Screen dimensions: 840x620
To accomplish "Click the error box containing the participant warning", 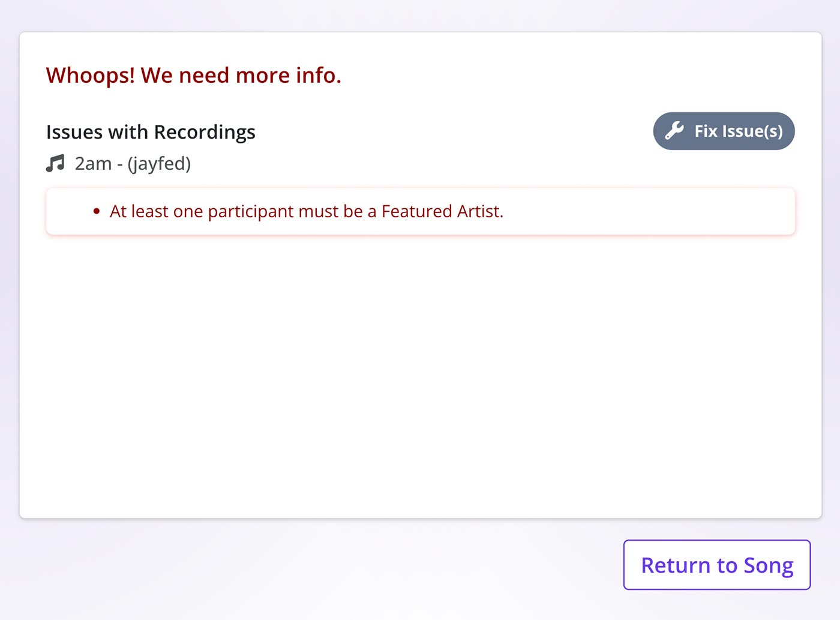I will pos(421,211).
